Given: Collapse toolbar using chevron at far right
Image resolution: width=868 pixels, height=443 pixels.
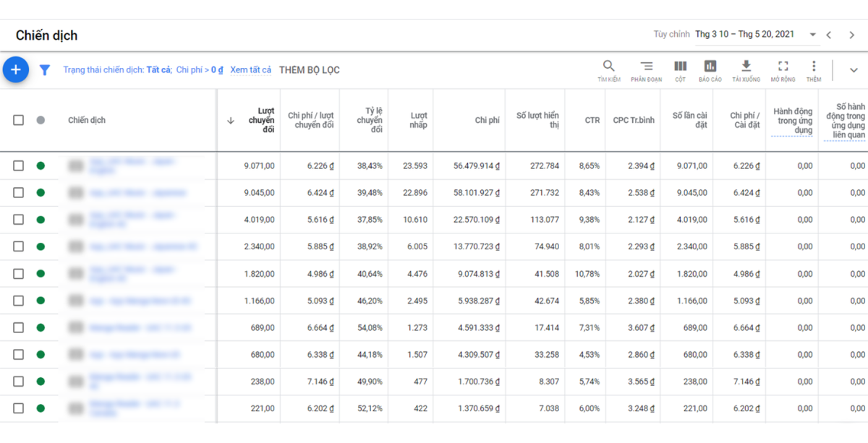Looking at the screenshot, I should [854, 70].
